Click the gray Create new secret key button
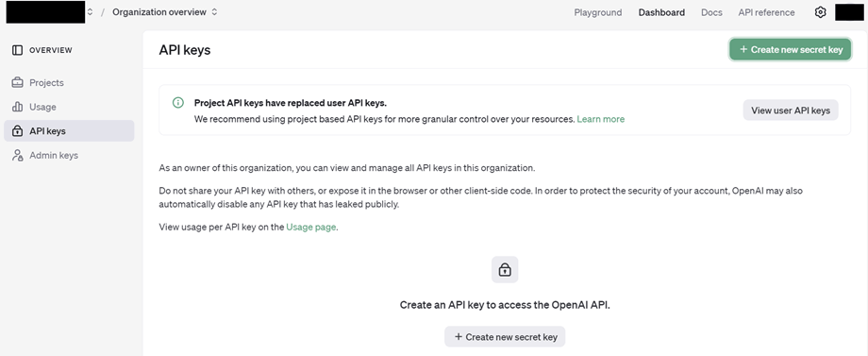The height and width of the screenshot is (356, 868). (505, 336)
